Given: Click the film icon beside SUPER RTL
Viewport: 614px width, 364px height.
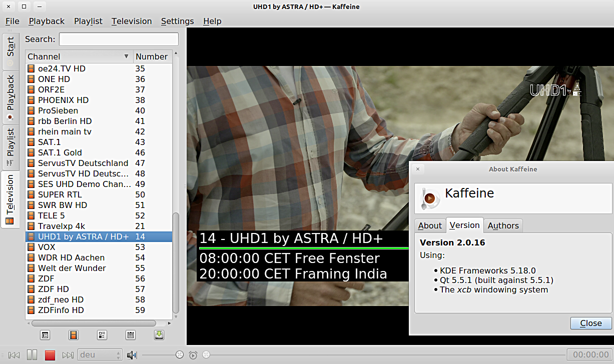Looking at the screenshot, I should 32,194.
